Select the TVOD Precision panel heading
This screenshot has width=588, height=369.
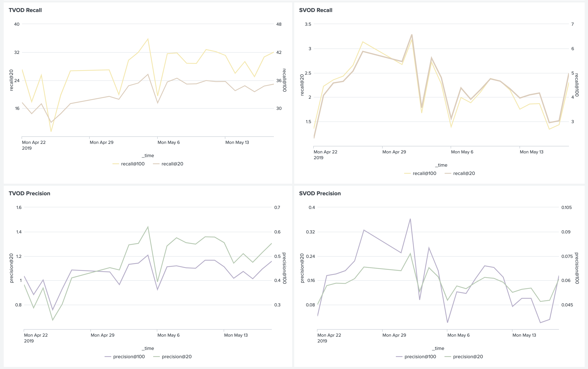point(29,193)
